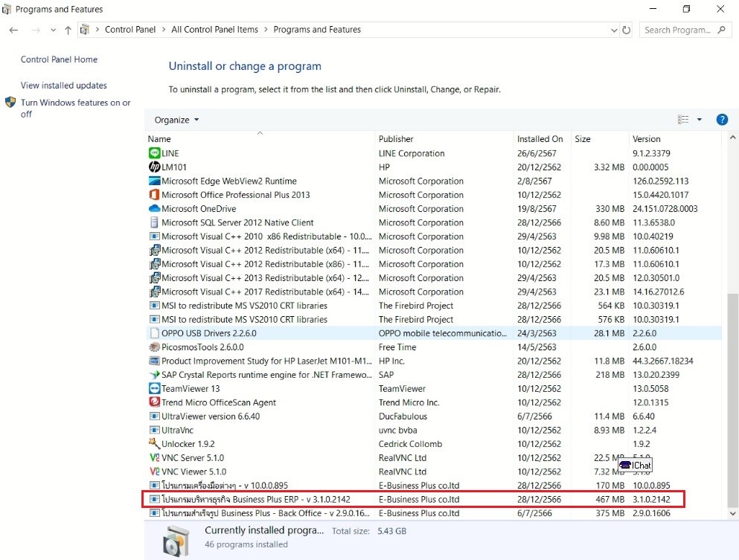Screen dimensions: 739x560
Task: Select Visual C++ 2012 Redistributable (x86) row
Action: point(434,264)
